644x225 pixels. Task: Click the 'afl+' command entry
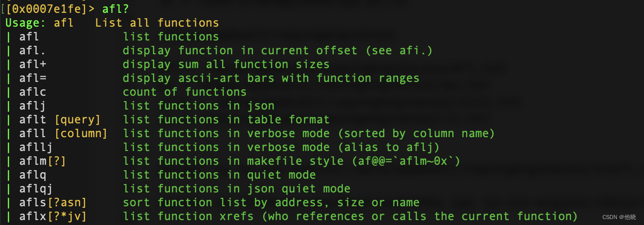(33, 64)
